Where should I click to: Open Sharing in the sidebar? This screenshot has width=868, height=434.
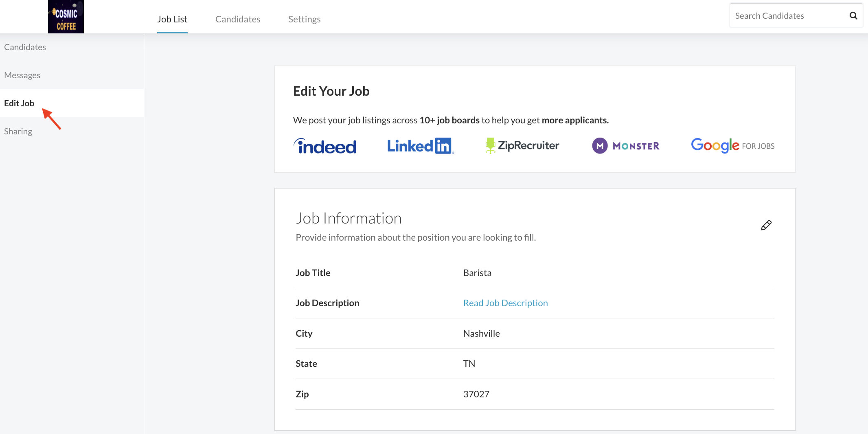(x=18, y=132)
